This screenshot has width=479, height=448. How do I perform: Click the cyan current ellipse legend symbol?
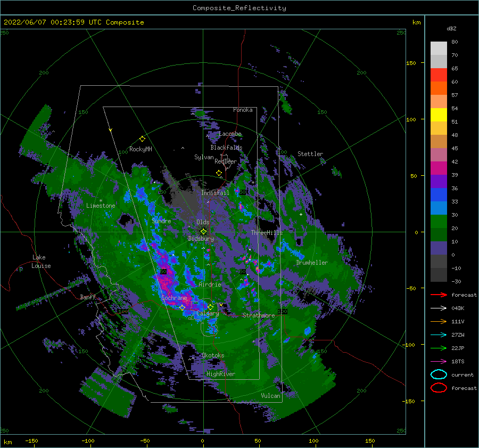(439, 374)
